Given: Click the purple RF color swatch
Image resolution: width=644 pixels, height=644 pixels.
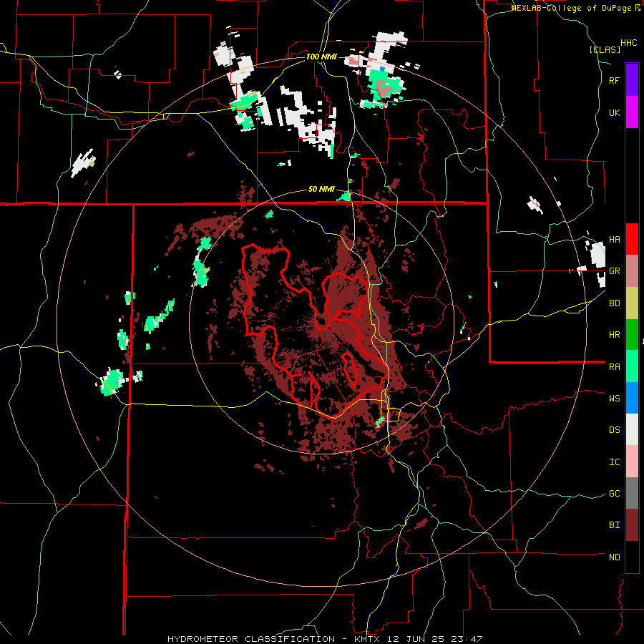Looking at the screenshot, I should tap(632, 79).
